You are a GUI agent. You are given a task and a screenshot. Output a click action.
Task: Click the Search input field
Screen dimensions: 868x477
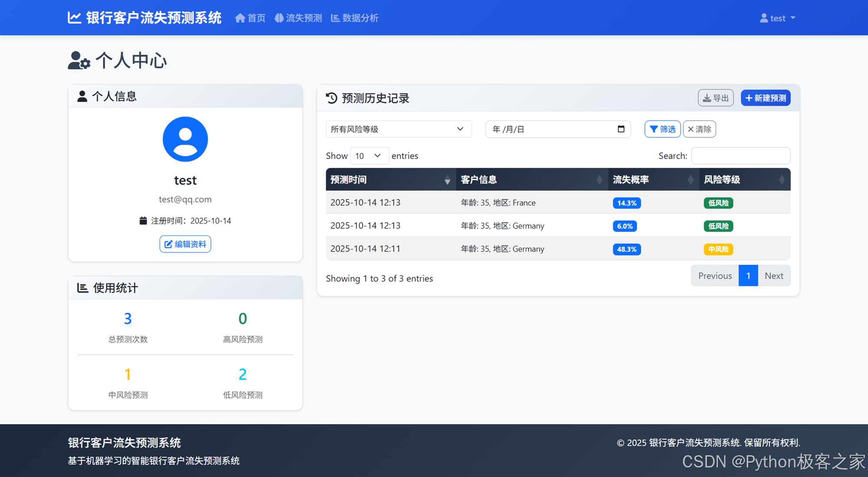(740, 156)
